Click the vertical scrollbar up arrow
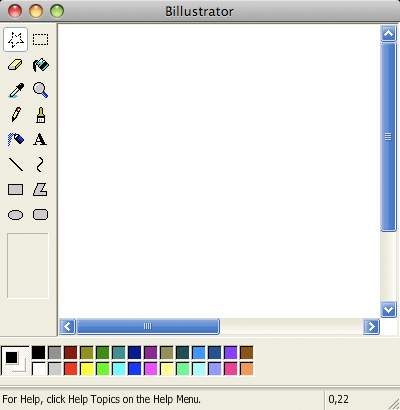 (x=388, y=33)
